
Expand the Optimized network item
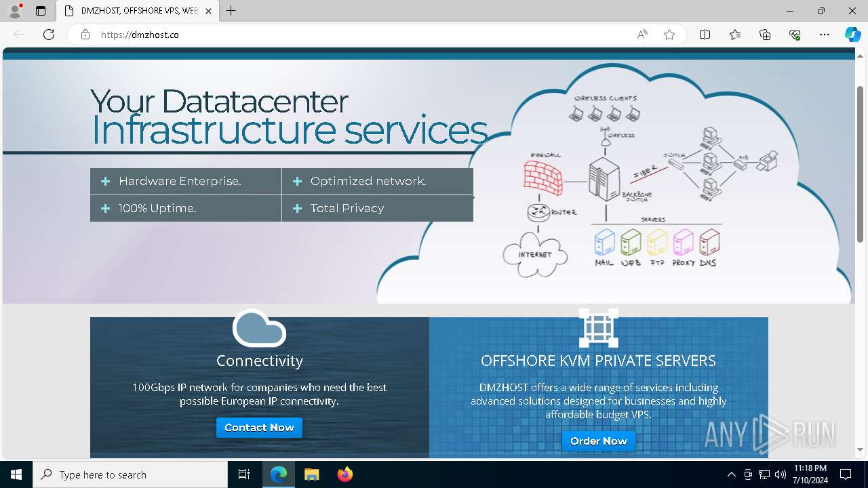(378, 181)
